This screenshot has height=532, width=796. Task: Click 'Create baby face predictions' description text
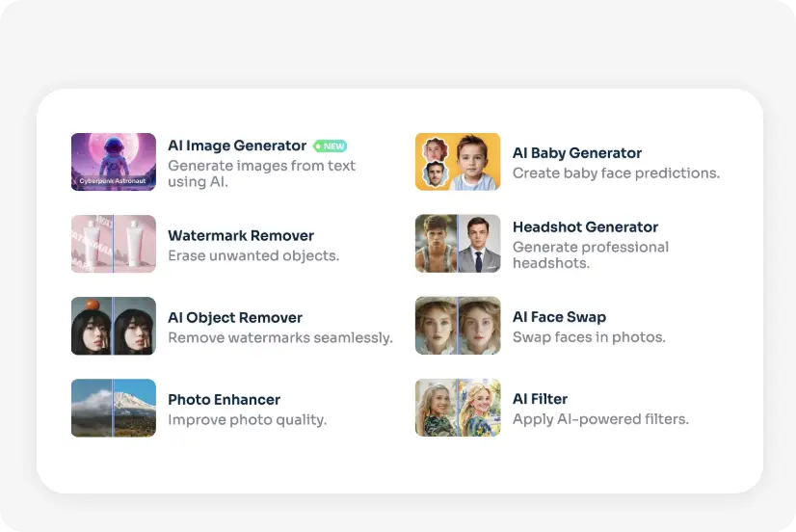616,173
